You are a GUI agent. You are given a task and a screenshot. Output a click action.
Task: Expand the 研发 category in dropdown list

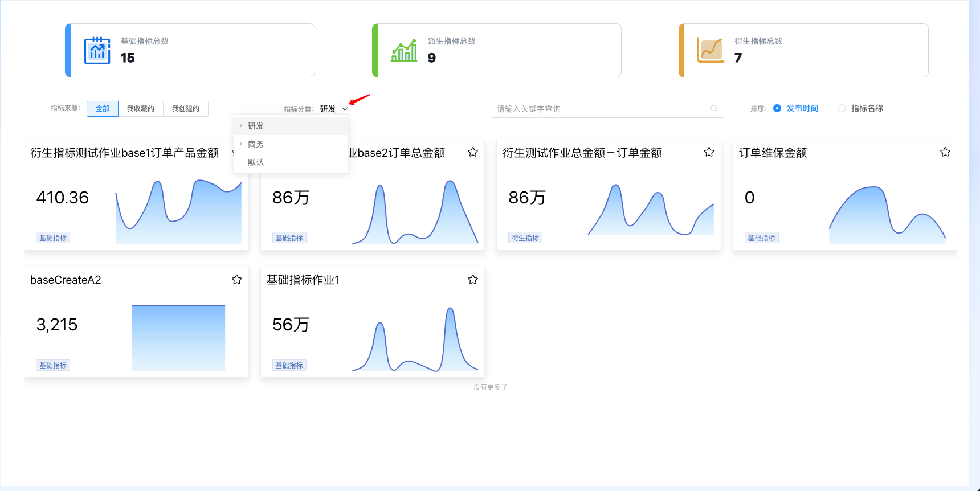pos(242,126)
